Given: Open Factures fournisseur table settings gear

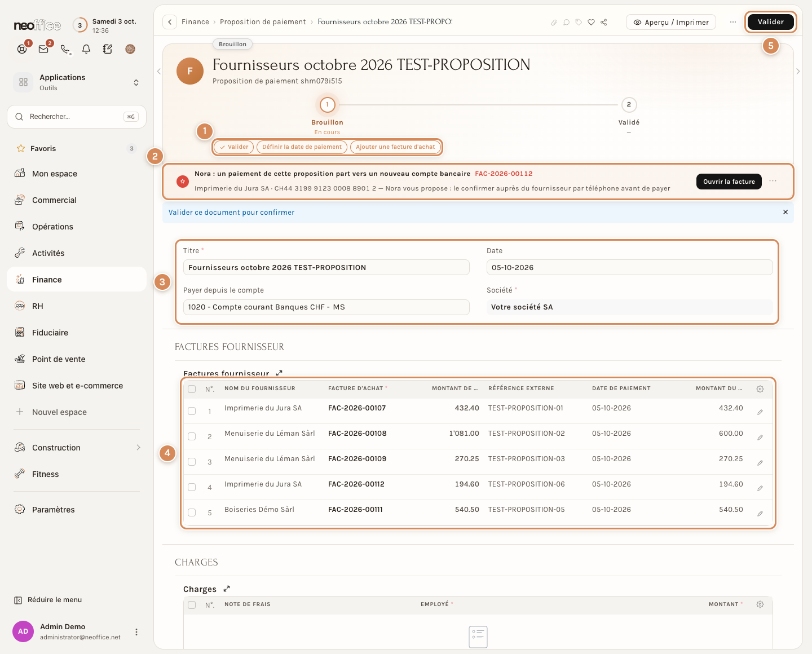Looking at the screenshot, I should 760,389.
